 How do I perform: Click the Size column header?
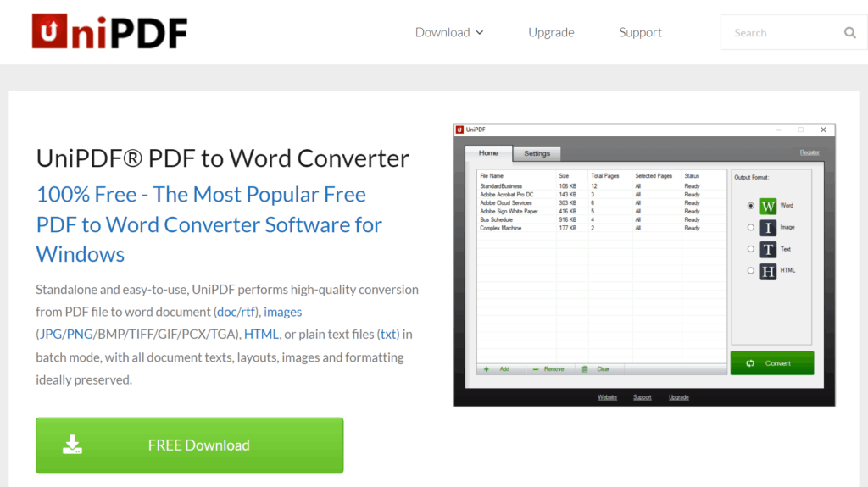tap(564, 176)
